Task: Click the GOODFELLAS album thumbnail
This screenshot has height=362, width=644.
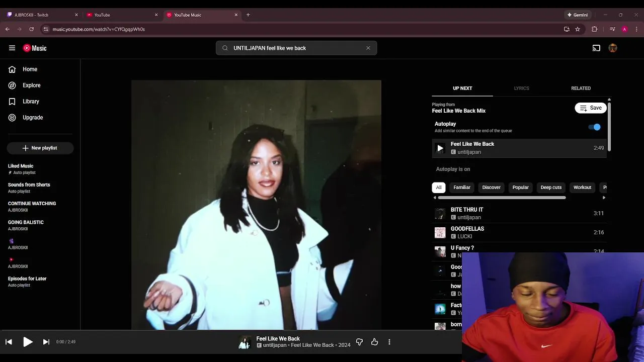Action: pos(440,232)
